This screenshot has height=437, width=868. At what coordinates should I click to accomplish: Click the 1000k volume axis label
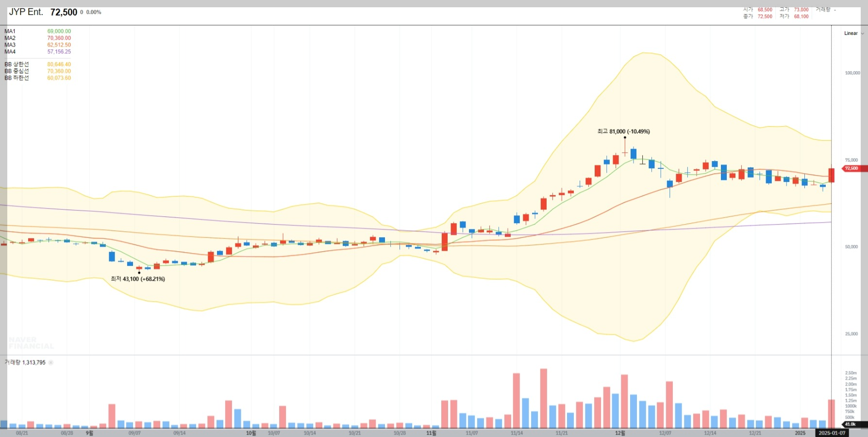tap(851, 406)
